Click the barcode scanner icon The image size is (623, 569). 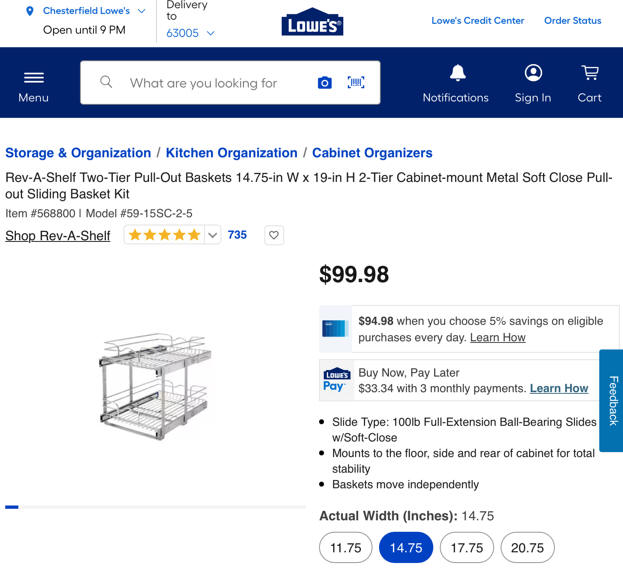click(356, 82)
